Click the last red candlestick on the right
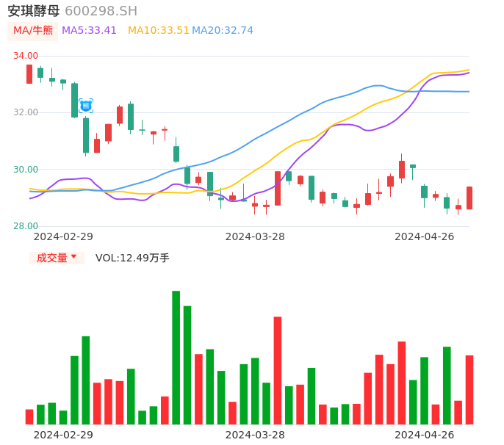Viewport: 504px width, 445px height. point(469,198)
